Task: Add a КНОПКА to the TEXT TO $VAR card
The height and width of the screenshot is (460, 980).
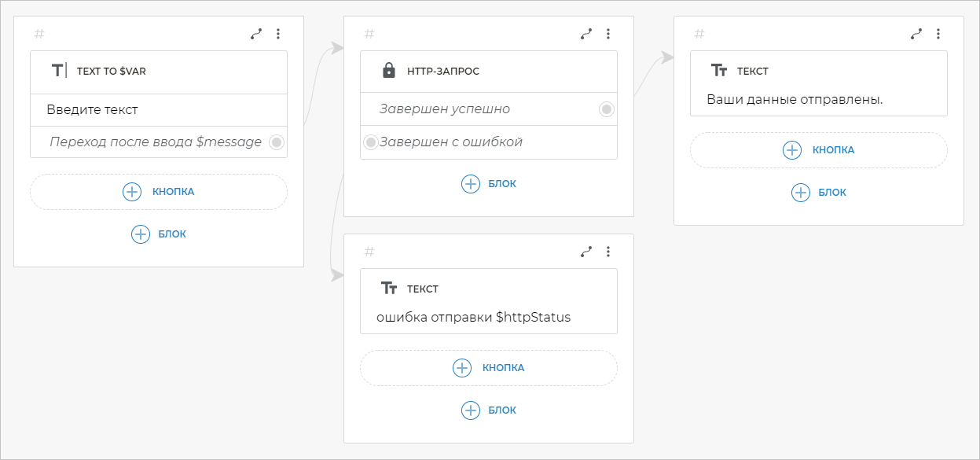Action: click(159, 191)
